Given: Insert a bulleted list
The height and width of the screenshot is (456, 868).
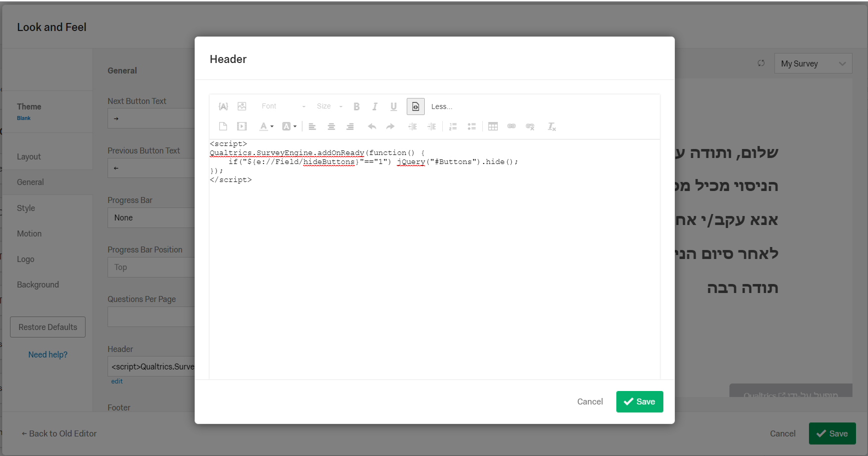Looking at the screenshot, I should click(x=472, y=126).
